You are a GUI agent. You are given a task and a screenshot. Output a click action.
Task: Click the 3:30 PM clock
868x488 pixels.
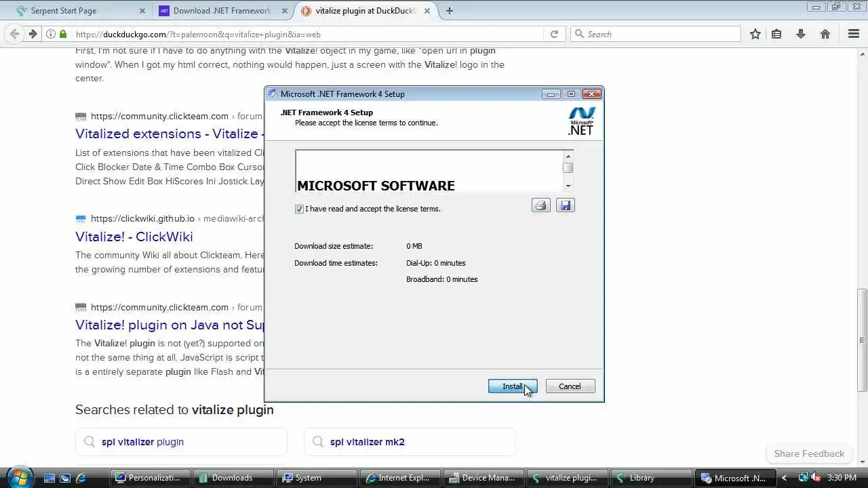[842, 478]
